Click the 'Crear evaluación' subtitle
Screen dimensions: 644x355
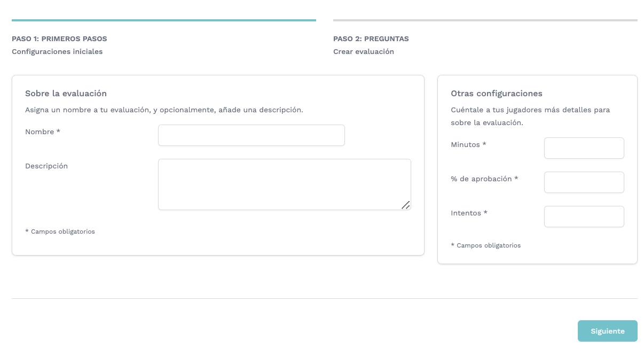pos(363,52)
